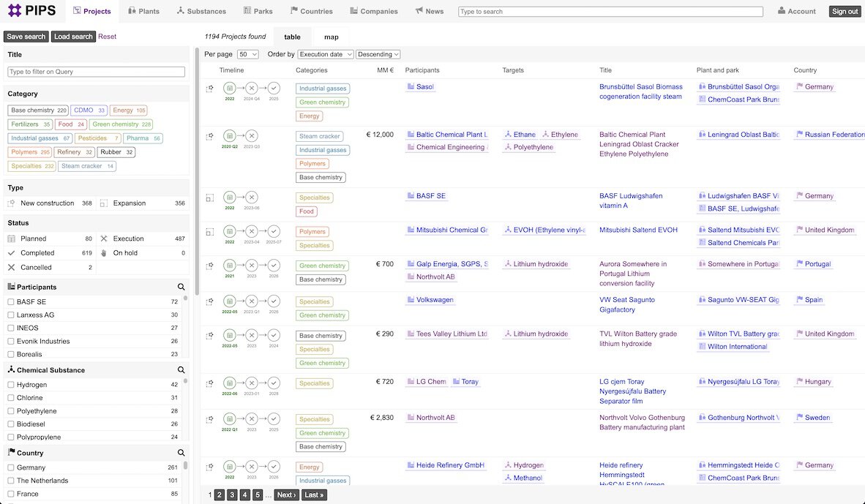Viewport: 865px width, 504px height.
Task: Click the Account user icon
Action: [781, 10]
